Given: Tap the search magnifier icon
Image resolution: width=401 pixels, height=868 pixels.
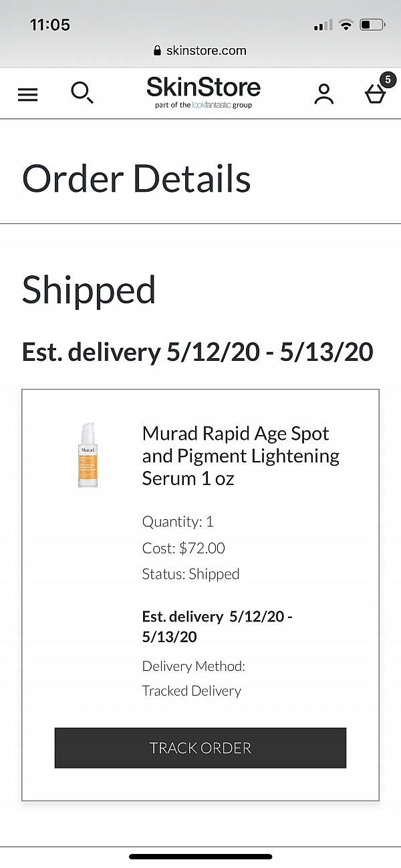Looking at the screenshot, I should coord(82,93).
